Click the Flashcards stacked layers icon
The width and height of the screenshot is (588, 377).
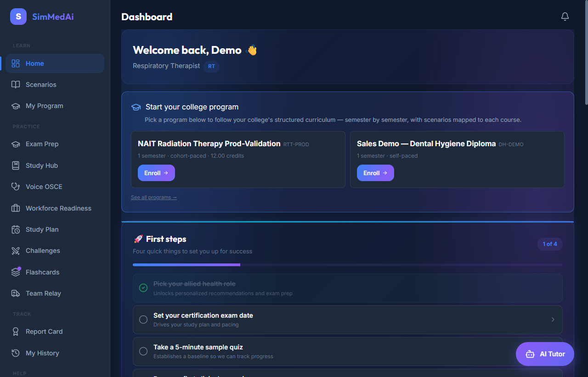click(16, 272)
